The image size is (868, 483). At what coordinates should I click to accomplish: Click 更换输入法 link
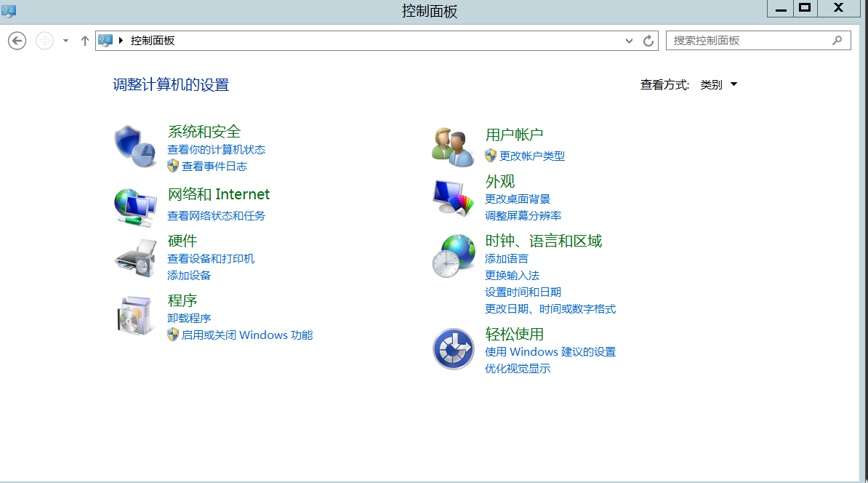pyautogui.click(x=512, y=275)
